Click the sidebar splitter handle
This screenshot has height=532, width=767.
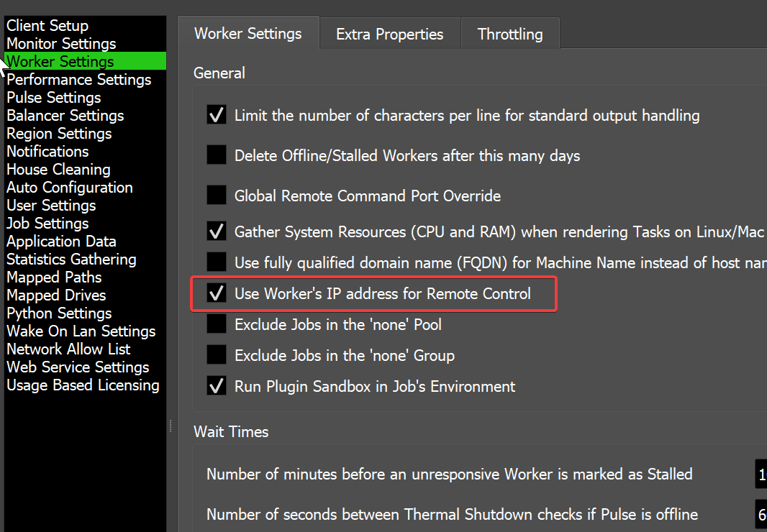(x=171, y=426)
